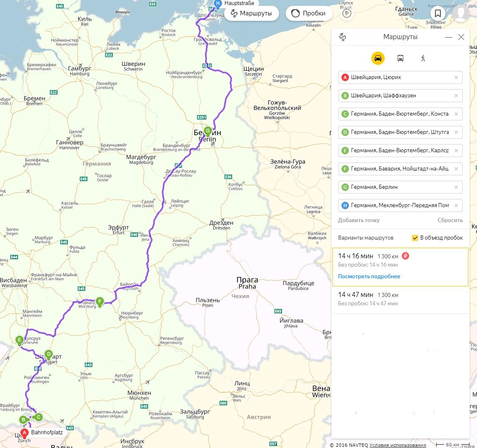Click map marker G on Berlin
The image size is (477, 448).
click(208, 131)
